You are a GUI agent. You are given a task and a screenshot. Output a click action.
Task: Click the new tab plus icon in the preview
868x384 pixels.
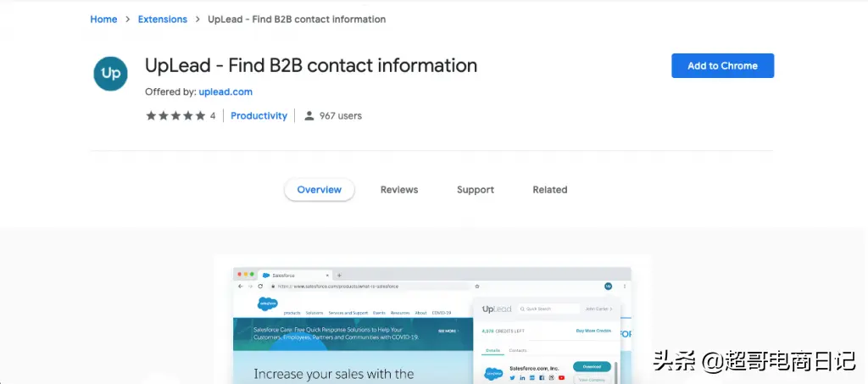339,275
